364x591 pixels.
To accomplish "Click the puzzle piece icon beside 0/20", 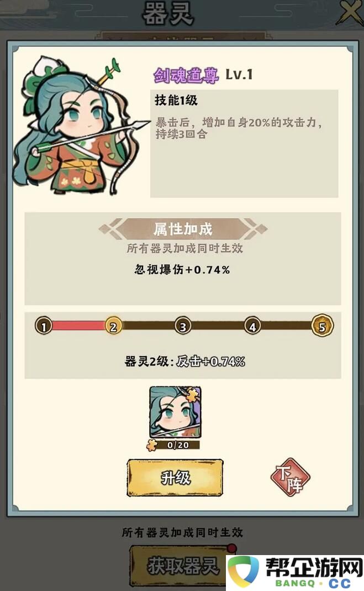I will 152,445.
